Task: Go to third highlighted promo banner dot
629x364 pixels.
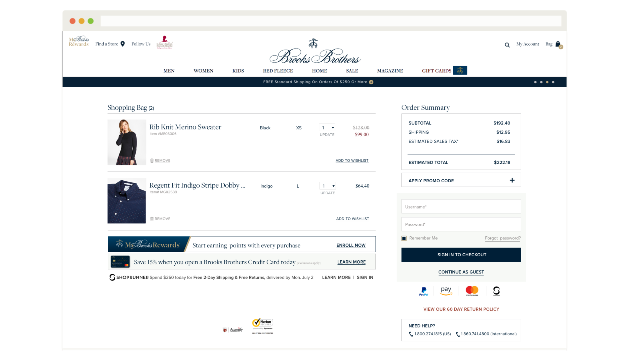Action: [x=547, y=82]
